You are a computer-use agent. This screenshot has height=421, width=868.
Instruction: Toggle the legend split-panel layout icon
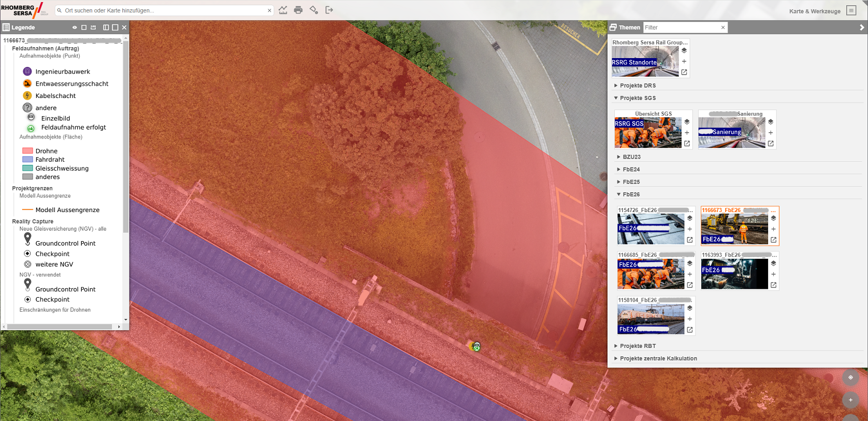[106, 27]
